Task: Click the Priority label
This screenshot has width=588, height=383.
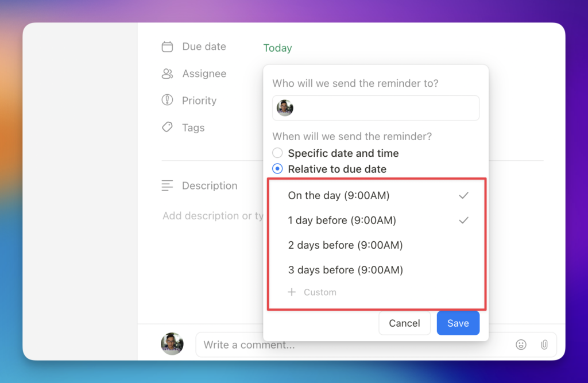Action: pyautogui.click(x=199, y=100)
